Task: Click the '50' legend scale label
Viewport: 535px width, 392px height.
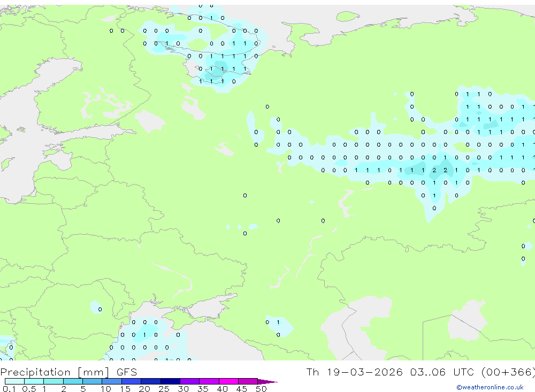Action: coord(261,389)
